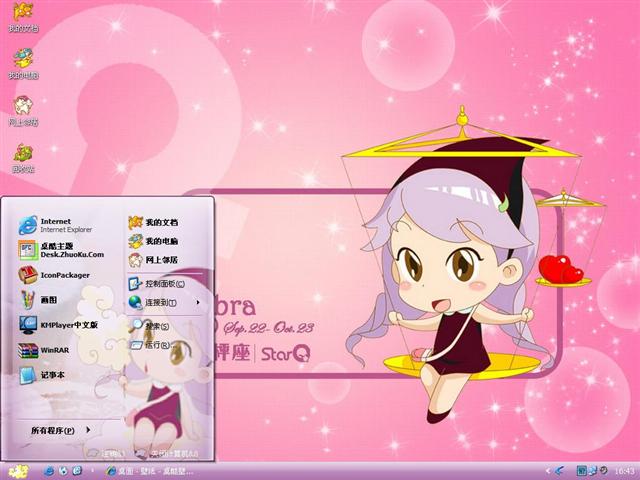This screenshot has width=640, height=480.
Task: Switch to 桌面 - 壁纸 taskbar window button
Action: [149, 471]
